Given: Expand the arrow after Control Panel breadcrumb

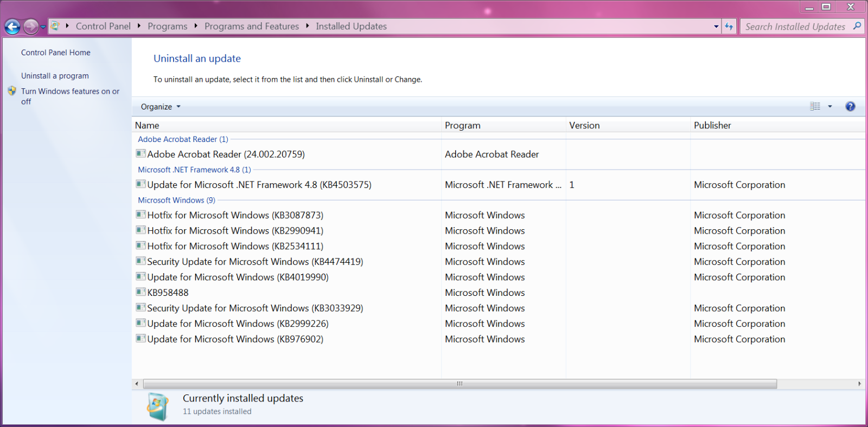Looking at the screenshot, I should (139, 26).
